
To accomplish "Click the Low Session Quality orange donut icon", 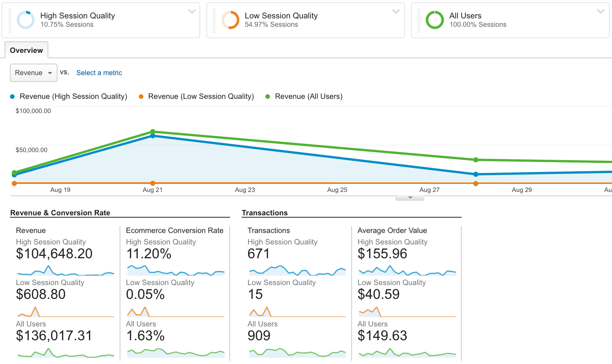I will click(x=230, y=20).
